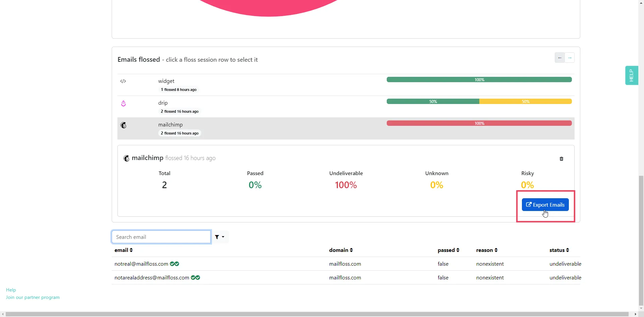644x317 pixels.
Task: Click the widget 100% progress bar
Action: [x=479, y=80]
